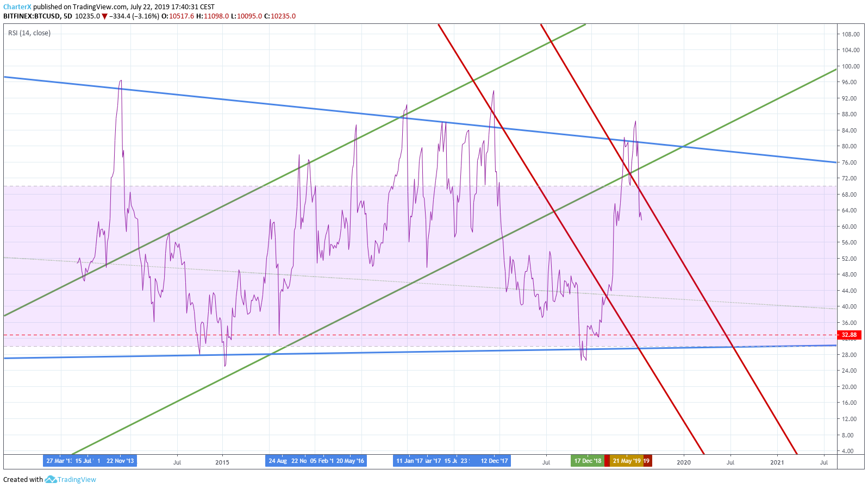Image resolution: width=868 pixels, height=489 pixels.
Task: Select the 15 Jul date marker near 2013
Action: click(x=84, y=461)
